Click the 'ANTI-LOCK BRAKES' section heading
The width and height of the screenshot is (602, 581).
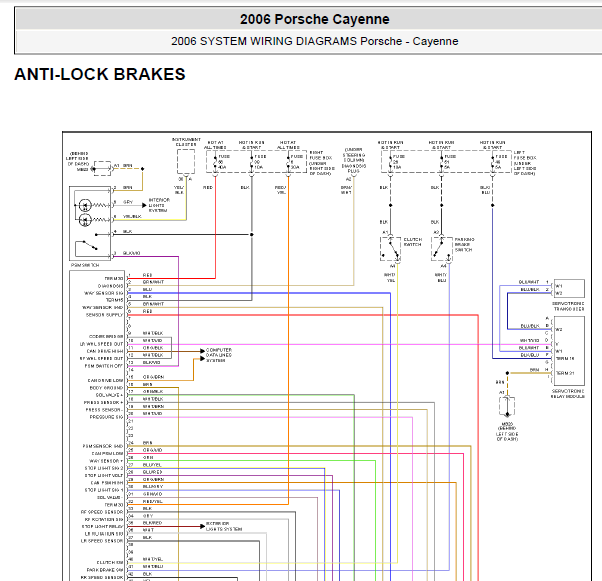click(100, 74)
